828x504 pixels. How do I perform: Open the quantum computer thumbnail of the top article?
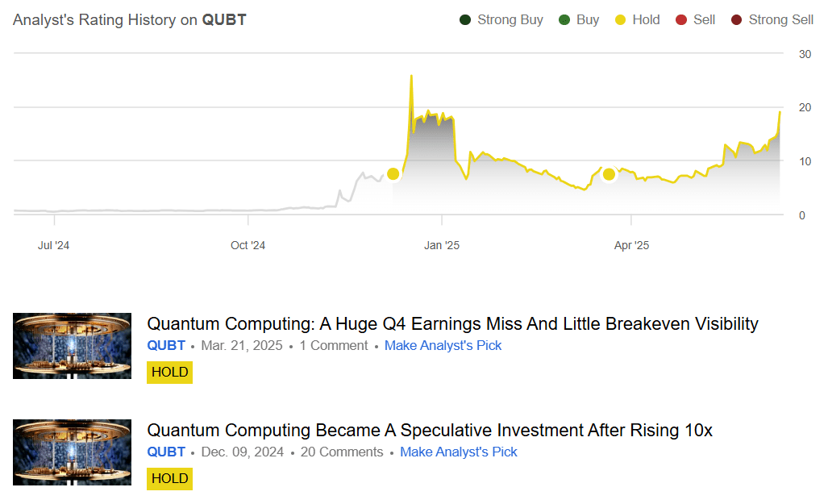click(71, 345)
